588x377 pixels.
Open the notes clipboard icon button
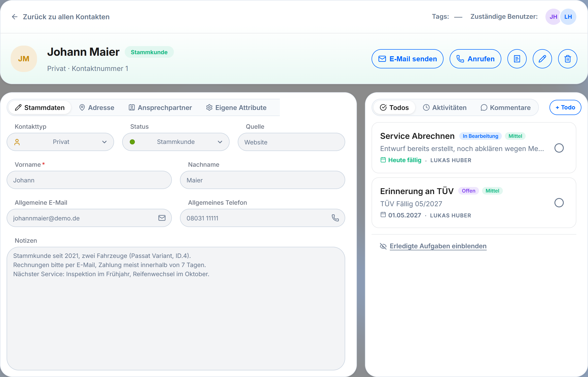(517, 59)
